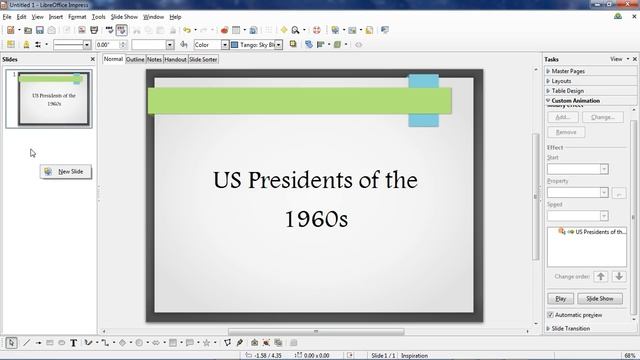Click the Undo arrow icon
Viewport: 640px width, 360px height.
tap(187, 30)
